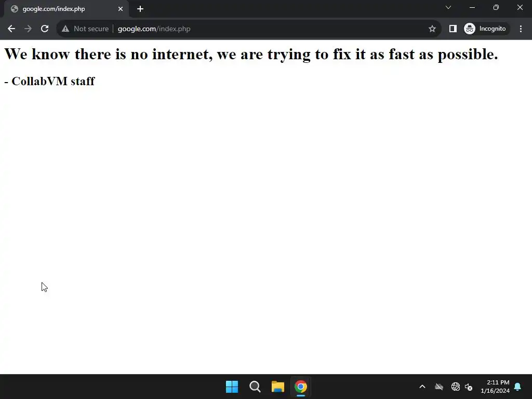This screenshot has width=532, height=399.
Task: Open the notifications bell
Action: coord(518,387)
